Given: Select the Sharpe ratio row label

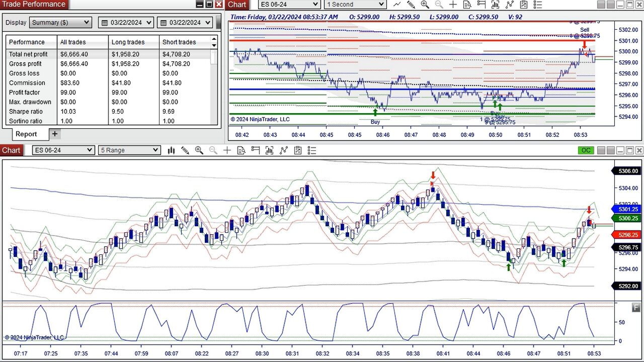Looking at the screenshot, I should point(26,112).
